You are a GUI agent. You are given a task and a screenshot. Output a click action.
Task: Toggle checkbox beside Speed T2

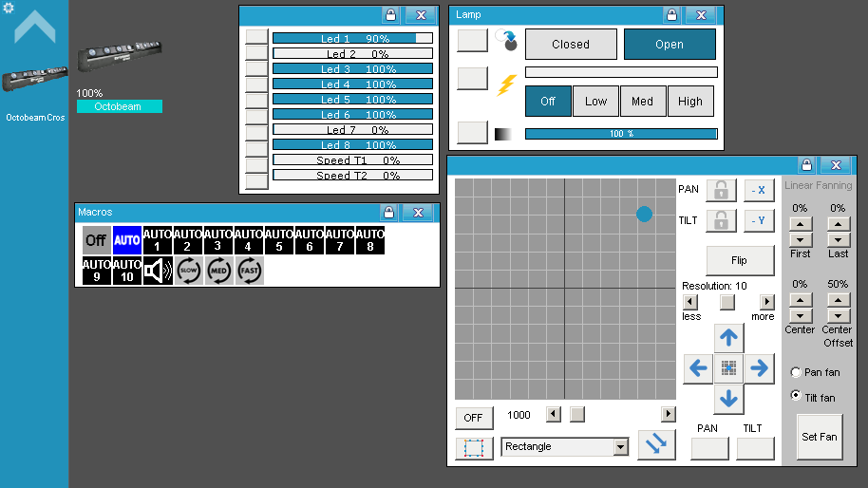pyautogui.click(x=256, y=181)
